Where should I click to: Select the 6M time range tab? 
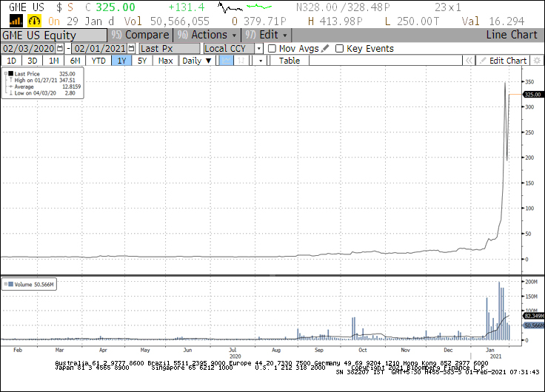[x=75, y=61]
